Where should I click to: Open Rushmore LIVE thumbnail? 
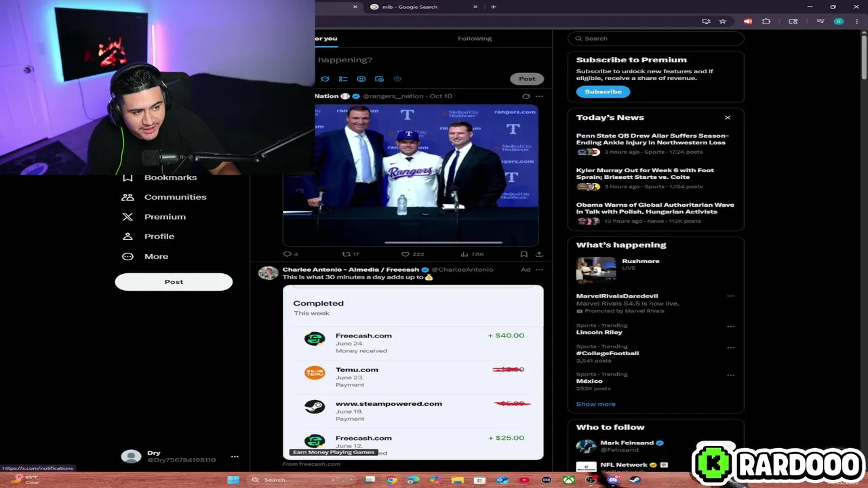tap(596, 270)
